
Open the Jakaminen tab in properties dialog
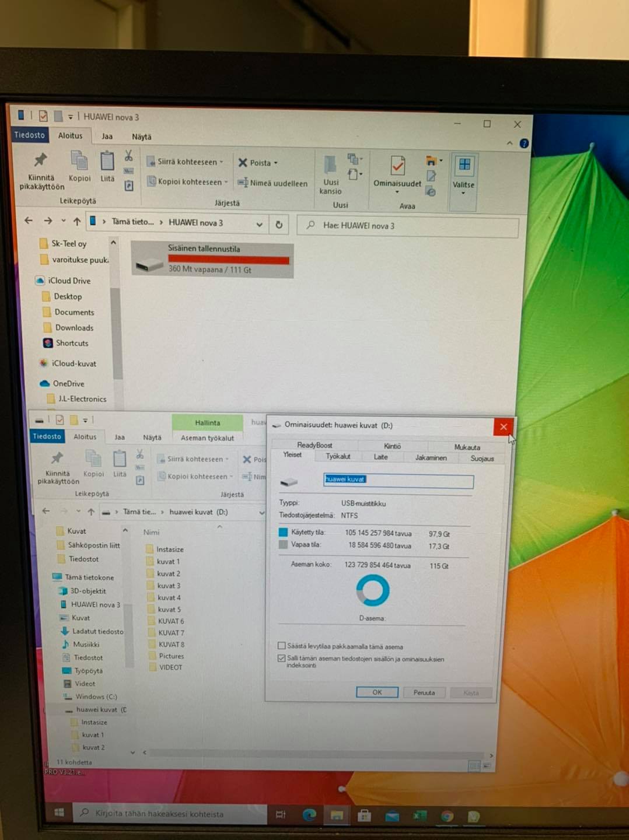(x=431, y=457)
